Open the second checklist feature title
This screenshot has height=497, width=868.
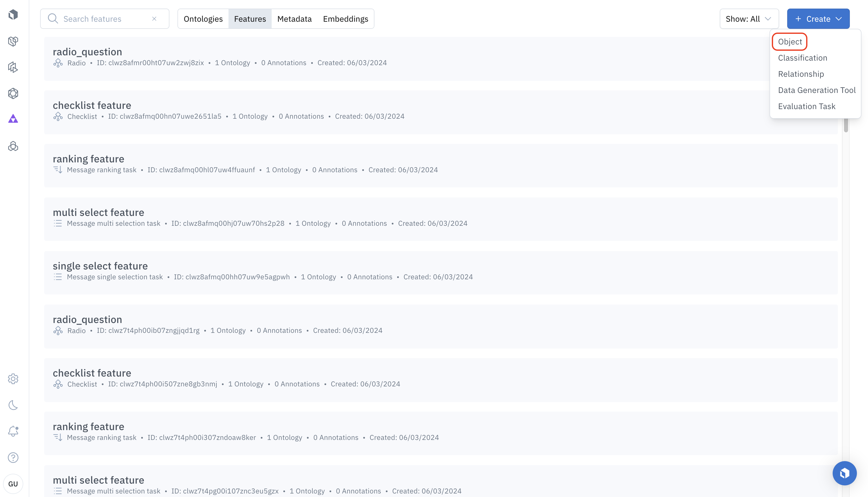pyautogui.click(x=92, y=373)
